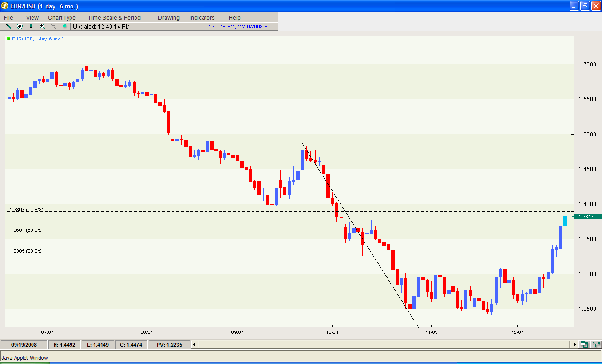Click the 1.3305 (38.2%) Fibonacci label
This screenshot has width=602, height=364.
[x=26, y=251]
